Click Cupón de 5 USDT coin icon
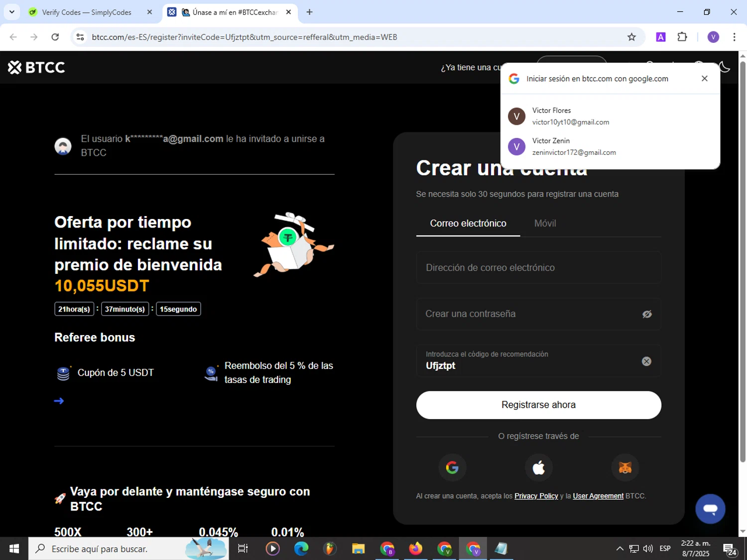 click(x=63, y=373)
